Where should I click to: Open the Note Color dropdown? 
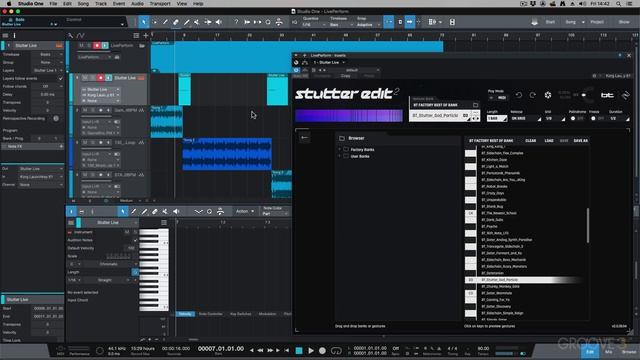275,214
